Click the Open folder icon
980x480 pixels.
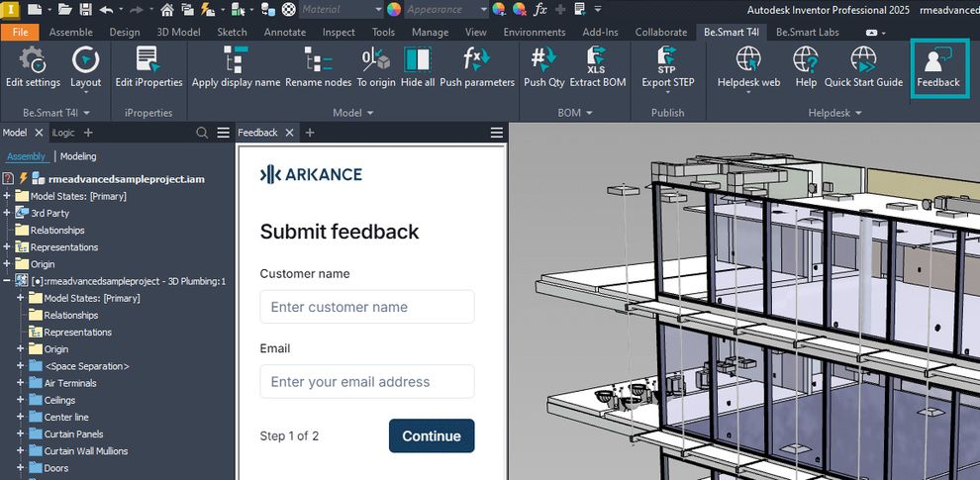tap(64, 9)
